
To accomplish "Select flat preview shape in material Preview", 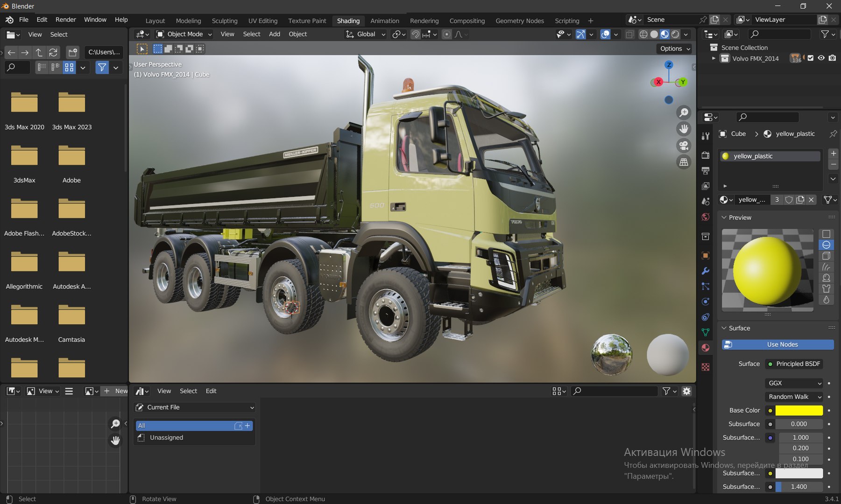I will click(x=826, y=234).
